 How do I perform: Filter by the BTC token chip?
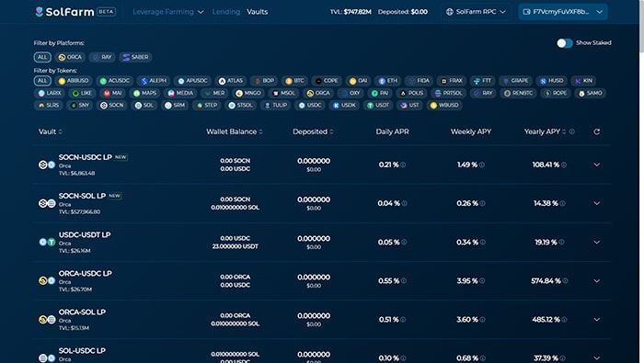[294, 81]
